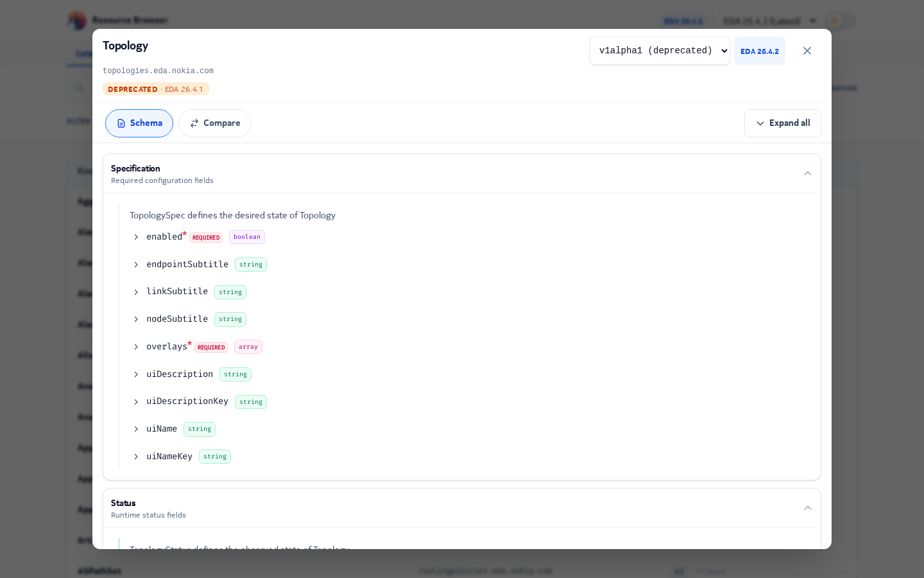Viewport: 924px width, 578px height.
Task: Click the REQUIRED tag next to overlays
Action: 211,347
